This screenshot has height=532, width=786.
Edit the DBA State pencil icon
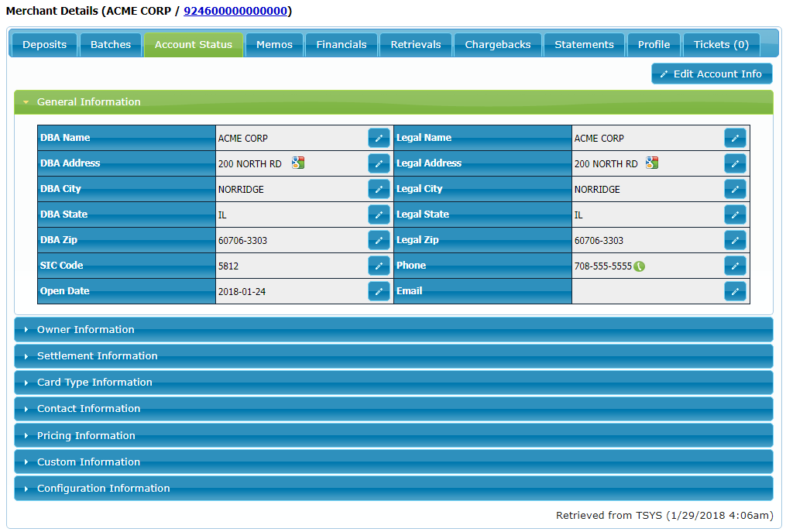click(379, 215)
